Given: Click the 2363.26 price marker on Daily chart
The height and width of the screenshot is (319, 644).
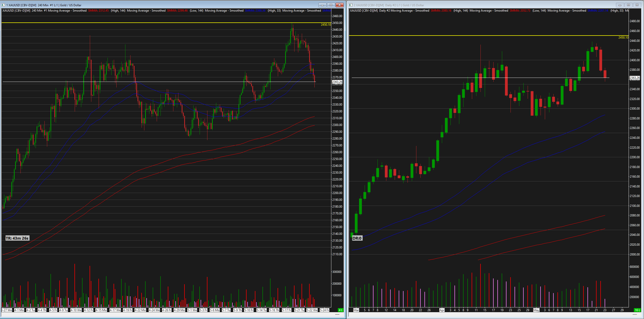Looking at the screenshot, I should pos(635,78).
